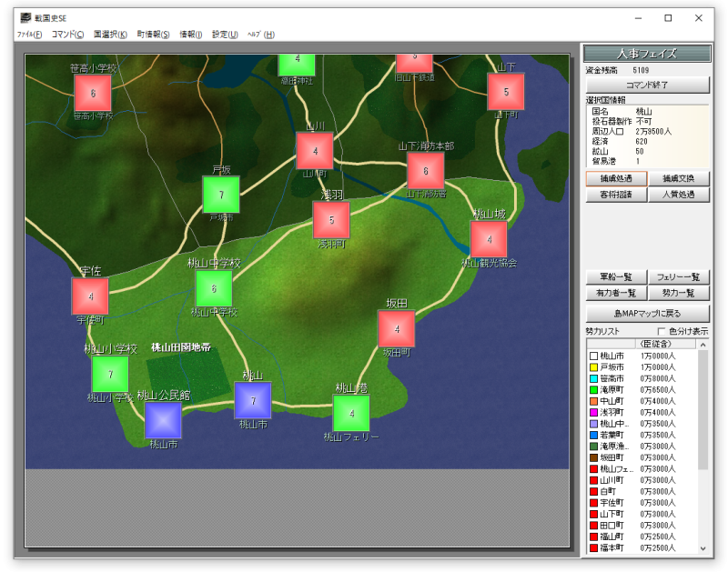This screenshot has width=728, height=572.
Task: Click the brown swatch beside 坂田町
Action: [x=593, y=458]
